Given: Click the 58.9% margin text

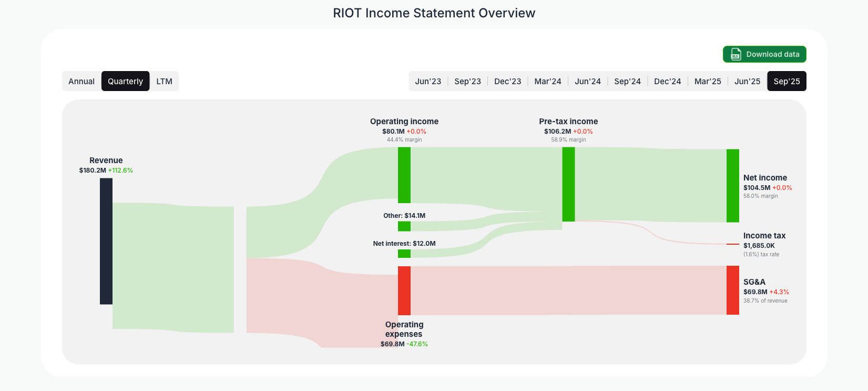Looking at the screenshot, I should (x=568, y=139).
